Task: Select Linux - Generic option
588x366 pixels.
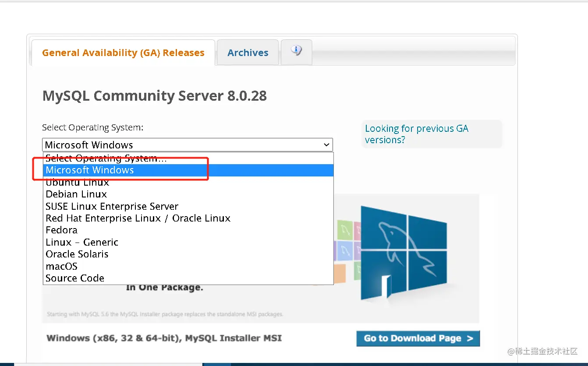Action: click(x=188, y=242)
